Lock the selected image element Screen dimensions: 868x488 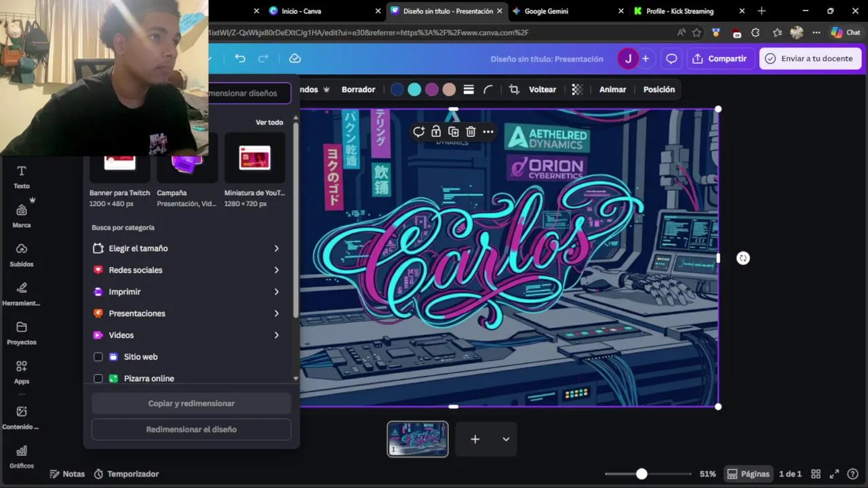pos(436,131)
